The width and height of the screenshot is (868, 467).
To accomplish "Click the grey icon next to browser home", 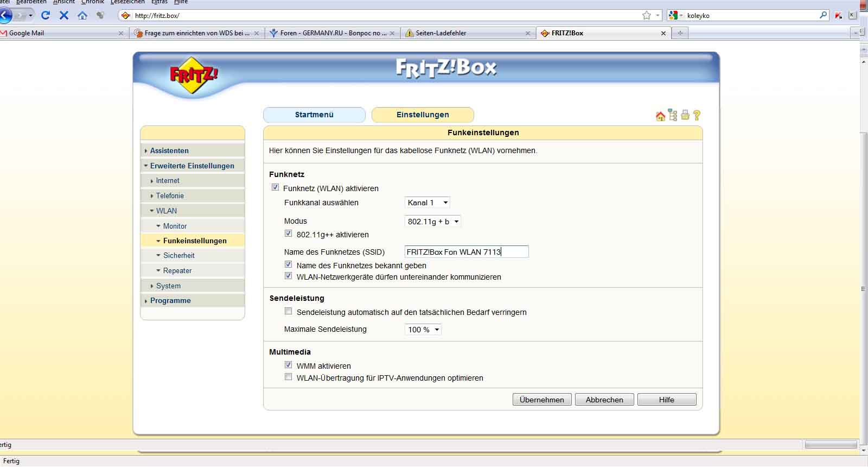I will pyautogui.click(x=100, y=15).
